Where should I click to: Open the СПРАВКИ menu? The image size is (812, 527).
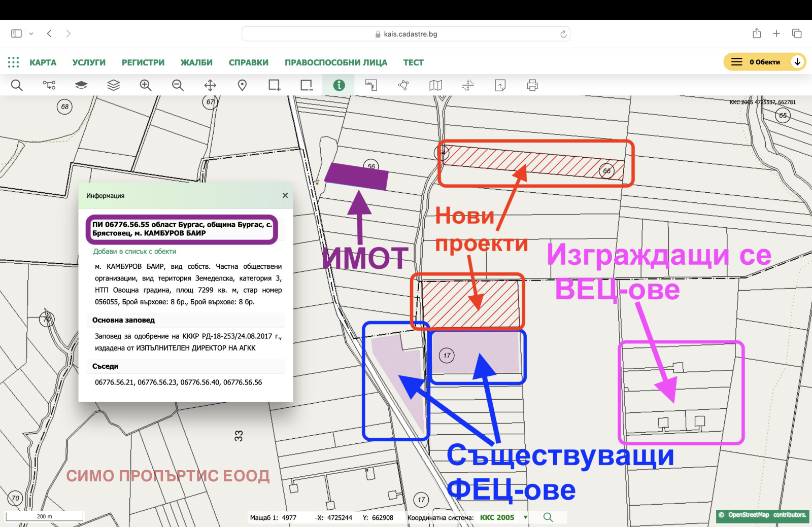point(249,62)
